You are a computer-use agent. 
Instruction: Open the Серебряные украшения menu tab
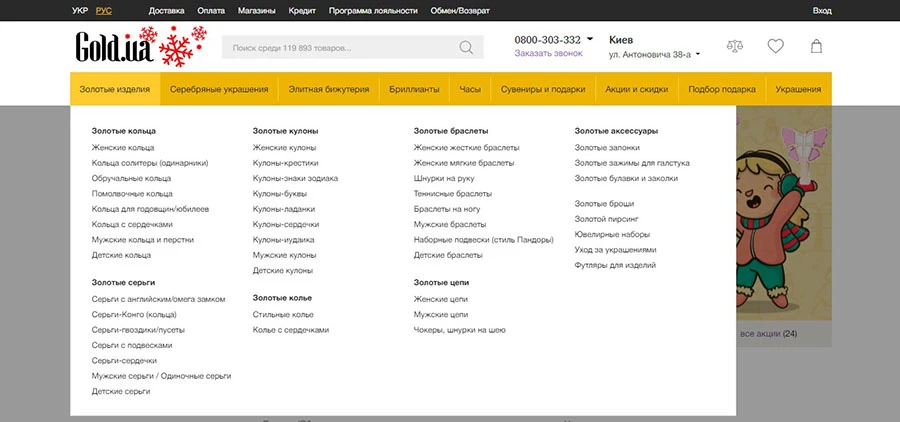(x=219, y=89)
